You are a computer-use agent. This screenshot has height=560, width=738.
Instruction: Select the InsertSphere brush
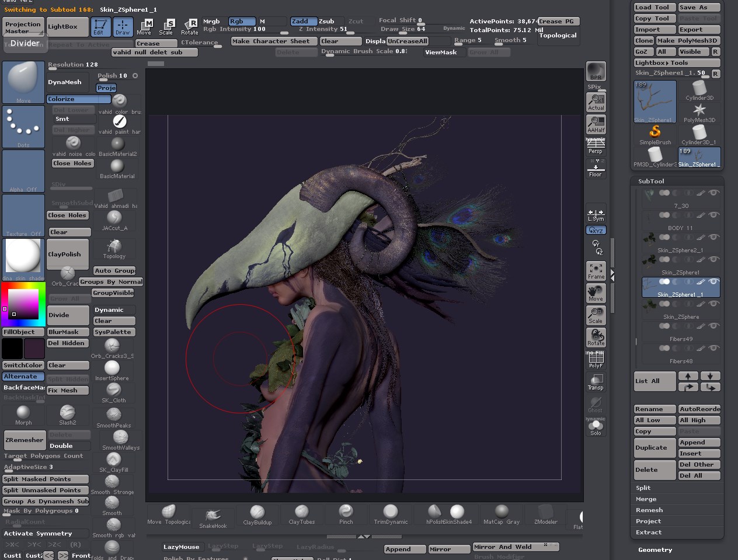click(112, 371)
